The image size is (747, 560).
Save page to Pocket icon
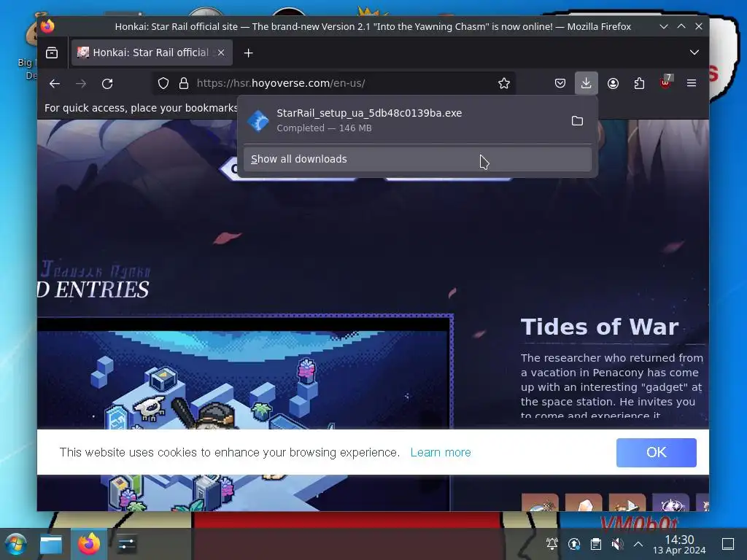click(560, 83)
